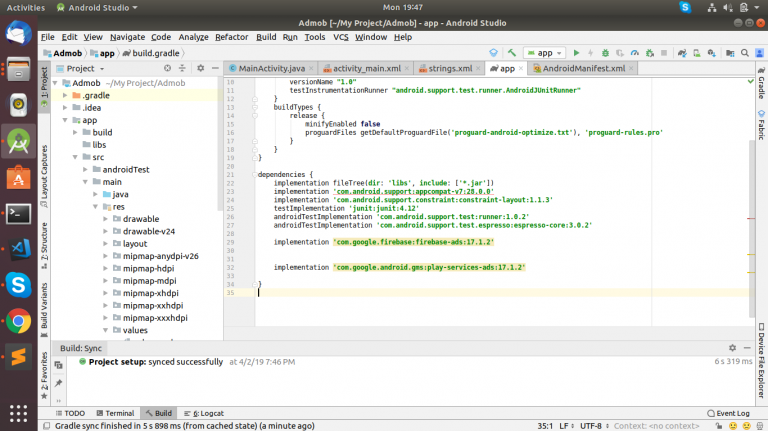The height and width of the screenshot is (431, 768).
Task: Show Applications grid in the dock
Action: (19, 413)
